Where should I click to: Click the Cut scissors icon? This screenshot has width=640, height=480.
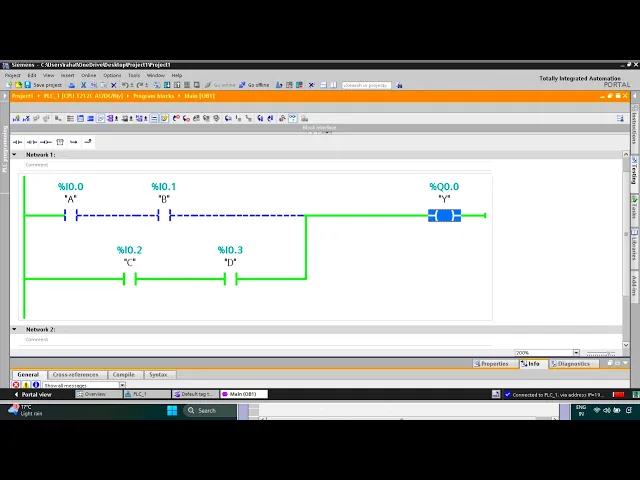(x=83, y=85)
